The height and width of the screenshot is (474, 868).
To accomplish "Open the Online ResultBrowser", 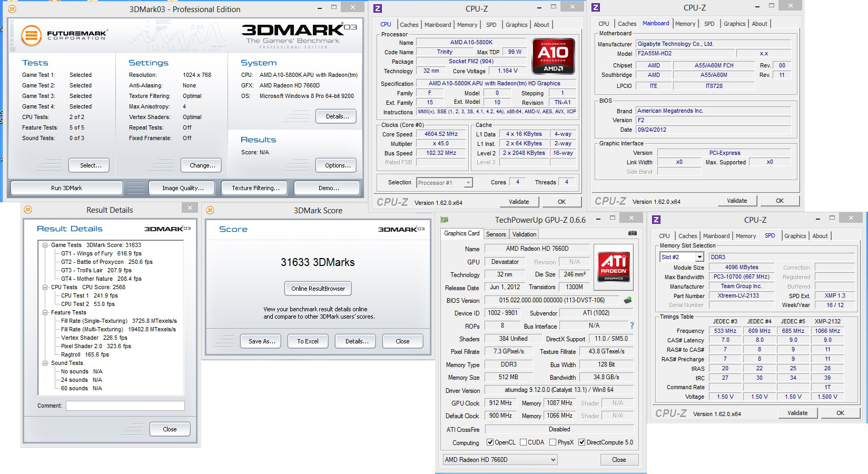I will [x=318, y=289].
